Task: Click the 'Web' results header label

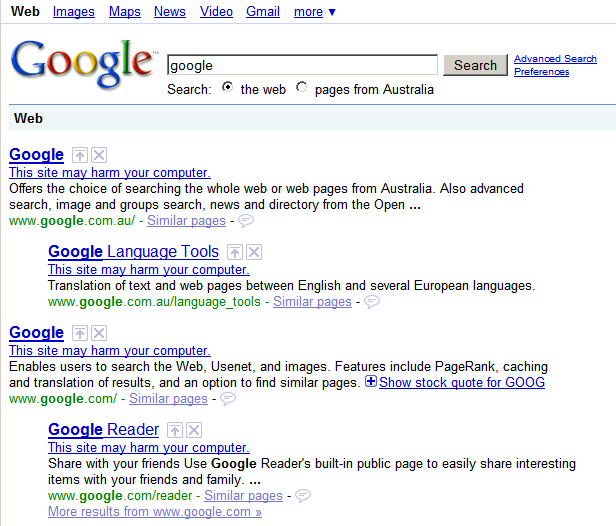Action: 28,118
